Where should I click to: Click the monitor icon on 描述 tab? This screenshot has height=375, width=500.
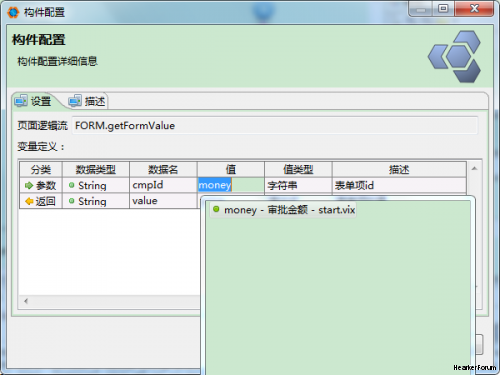[x=75, y=101]
